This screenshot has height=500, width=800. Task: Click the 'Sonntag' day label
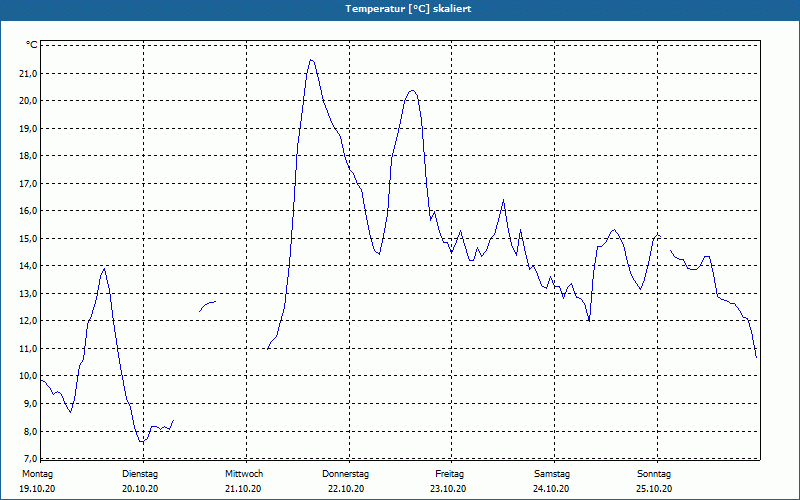[x=654, y=474]
